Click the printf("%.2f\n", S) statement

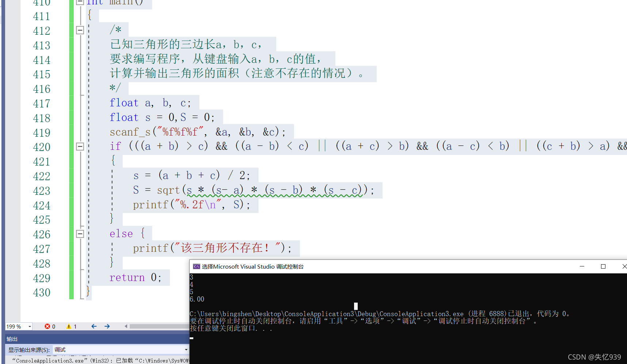tap(191, 205)
